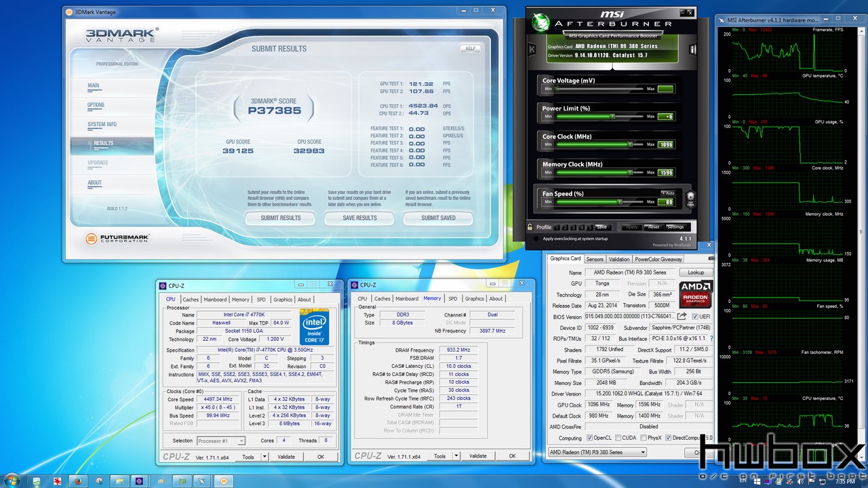868x488 pixels.
Task: Toggle UEFI checkbox in GPU-Z
Action: 694,317
